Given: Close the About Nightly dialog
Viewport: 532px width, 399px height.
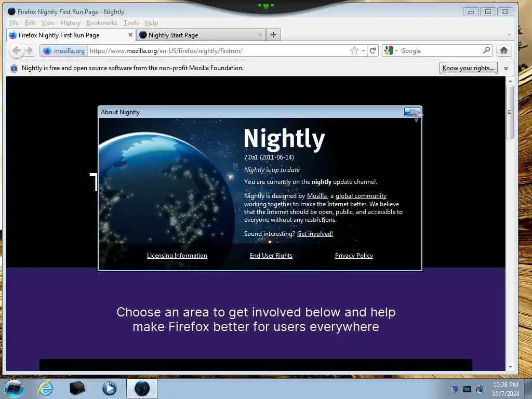Looking at the screenshot, I should pos(412,112).
